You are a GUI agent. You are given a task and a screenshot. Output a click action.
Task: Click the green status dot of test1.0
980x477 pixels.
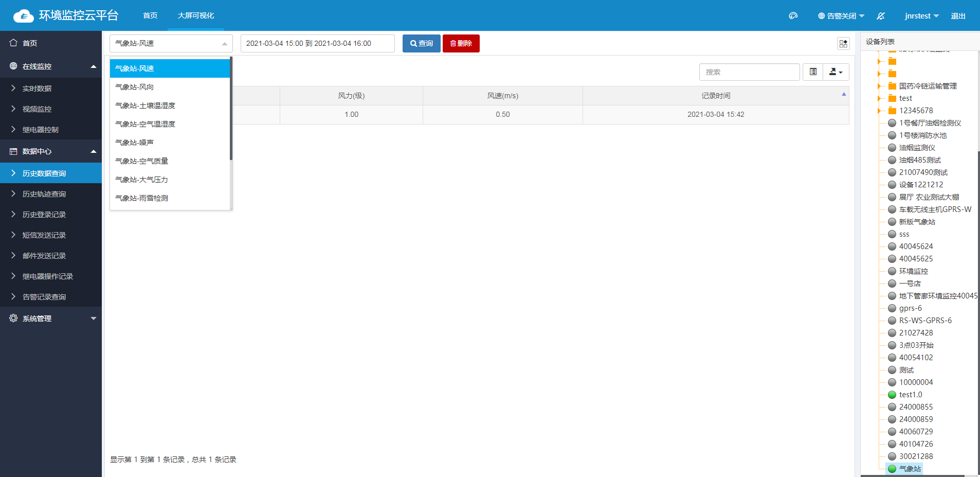892,395
